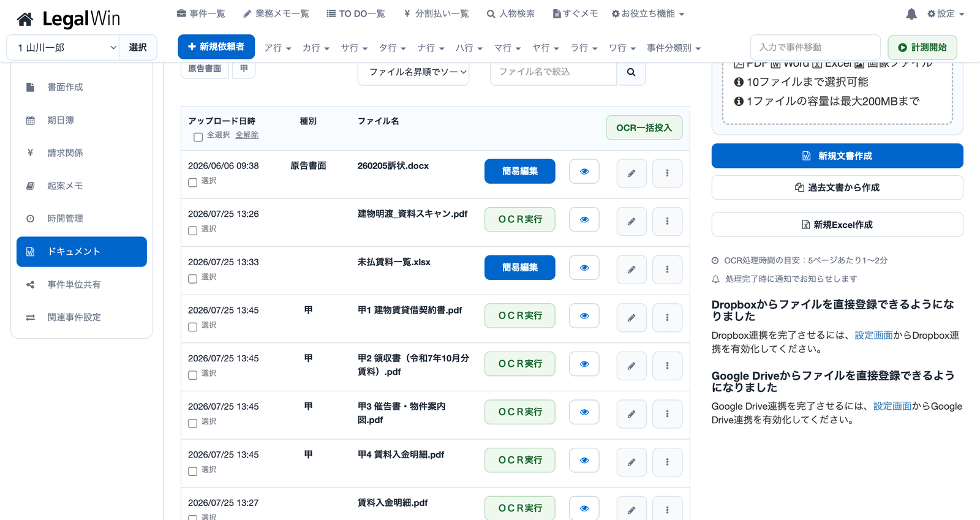Preview 甲1 建物賃貸借契約書.pdf with eye icon
The height and width of the screenshot is (520, 980).
pos(584,316)
